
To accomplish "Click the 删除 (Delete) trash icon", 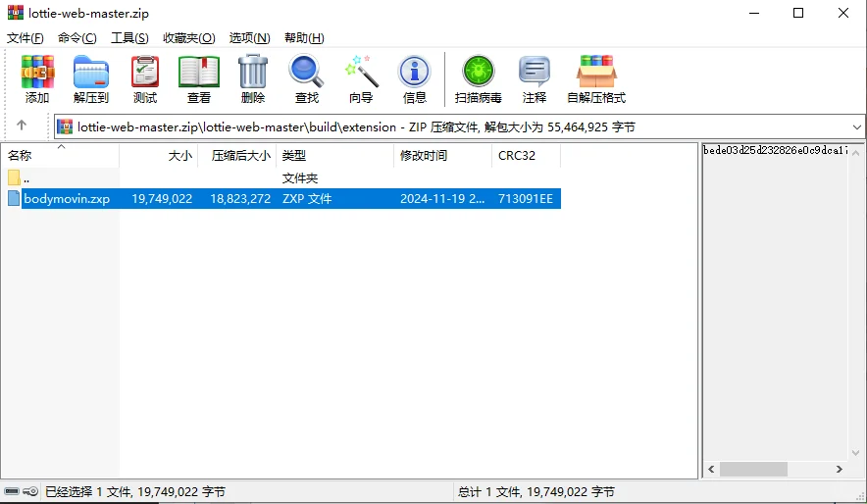I will pos(253,72).
